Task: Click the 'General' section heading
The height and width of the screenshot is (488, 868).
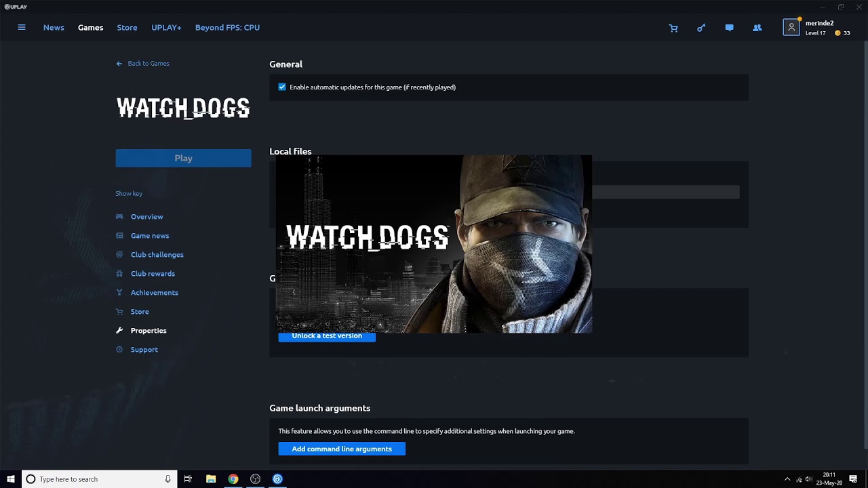Action: point(285,64)
